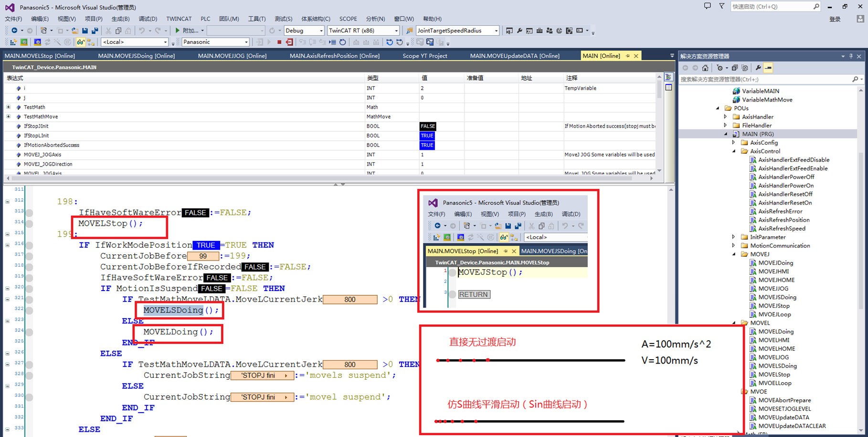Click the Save All icon

click(95, 31)
